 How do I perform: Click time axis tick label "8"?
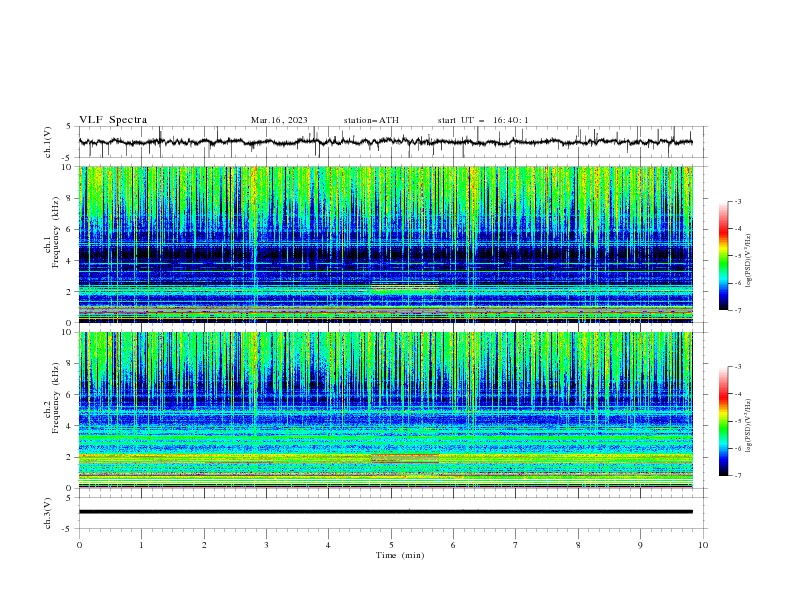[578, 545]
